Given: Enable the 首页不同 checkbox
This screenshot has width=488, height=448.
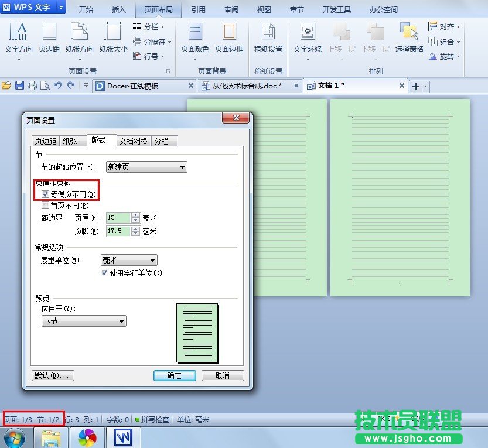Looking at the screenshot, I should (x=45, y=205).
